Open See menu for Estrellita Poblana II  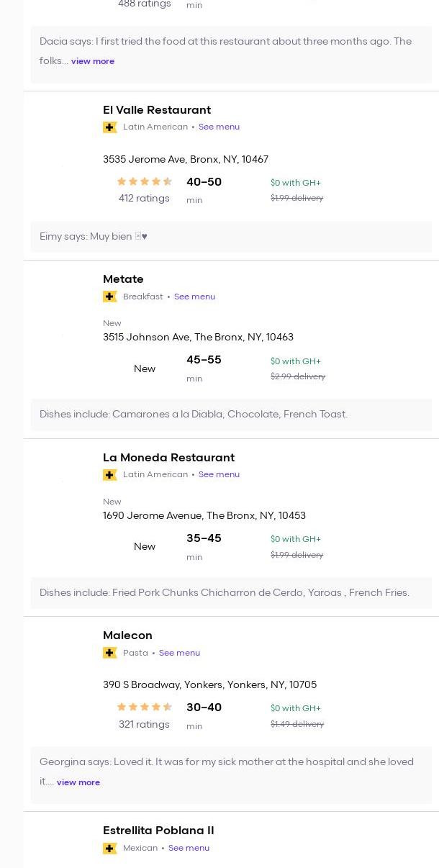(189, 849)
